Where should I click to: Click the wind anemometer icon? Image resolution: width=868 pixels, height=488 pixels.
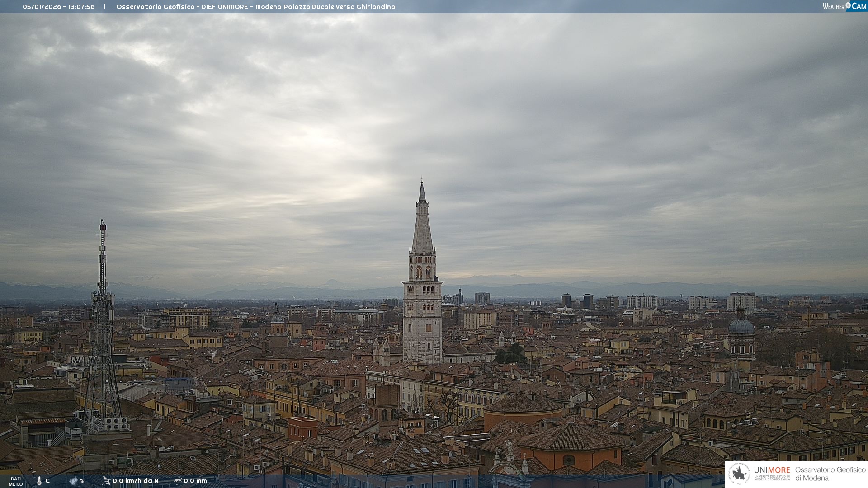click(106, 480)
